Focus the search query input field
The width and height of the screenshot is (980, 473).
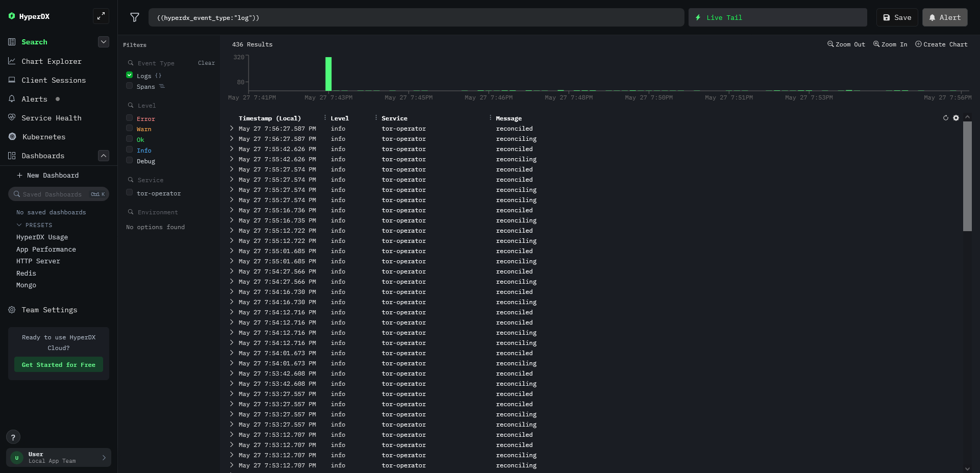tap(416, 17)
